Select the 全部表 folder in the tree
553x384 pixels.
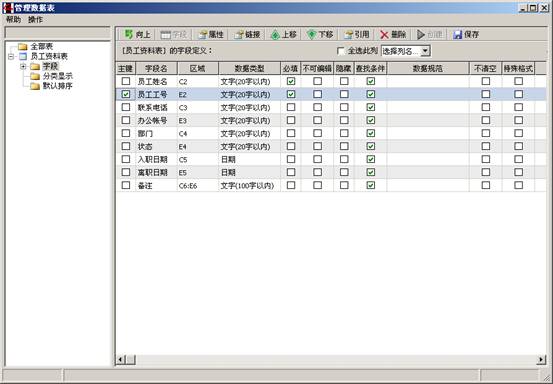click(x=42, y=46)
